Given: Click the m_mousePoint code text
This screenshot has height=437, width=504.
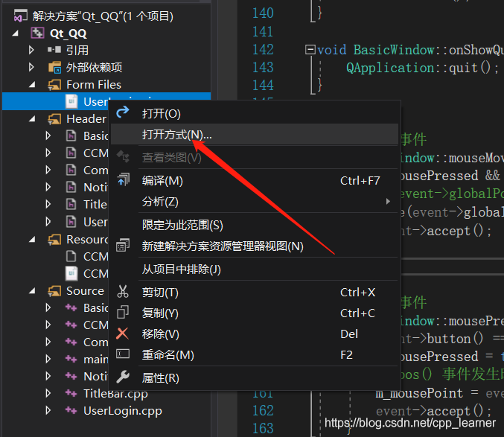Looking at the screenshot, I should 419,393.
